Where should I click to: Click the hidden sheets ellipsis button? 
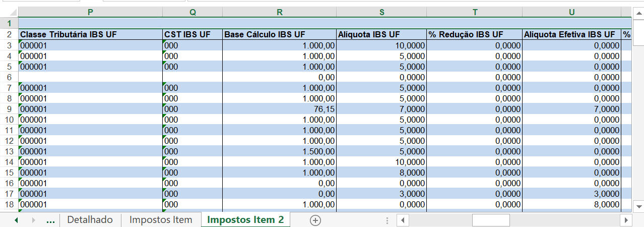tap(50, 220)
